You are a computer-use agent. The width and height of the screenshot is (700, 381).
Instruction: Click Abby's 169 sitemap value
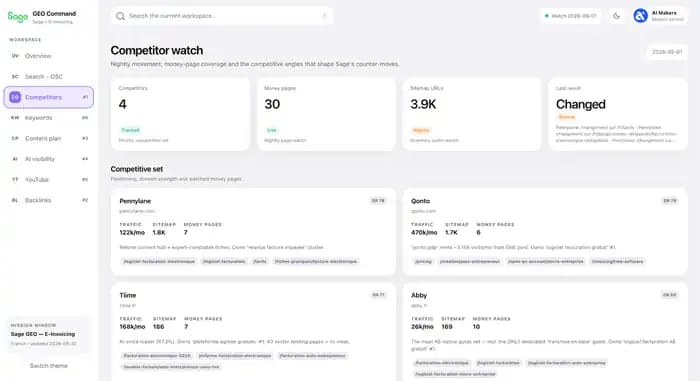coord(447,327)
